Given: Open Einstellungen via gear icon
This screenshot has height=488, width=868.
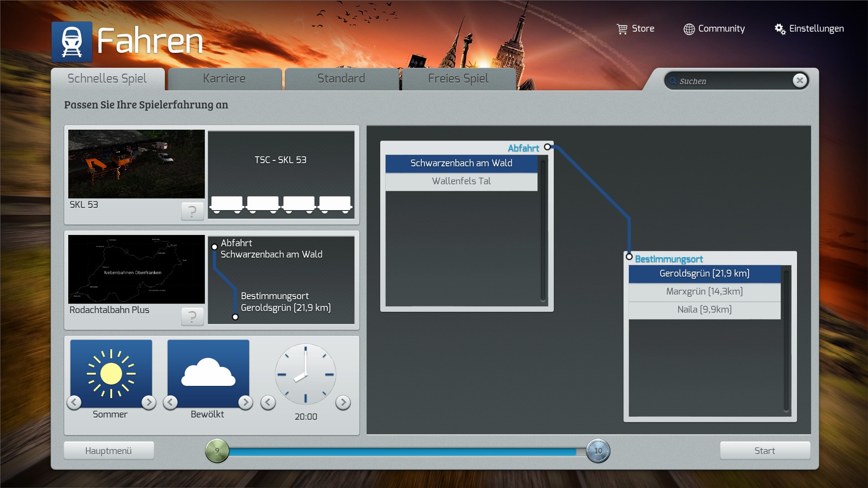Looking at the screenshot, I should click(780, 29).
